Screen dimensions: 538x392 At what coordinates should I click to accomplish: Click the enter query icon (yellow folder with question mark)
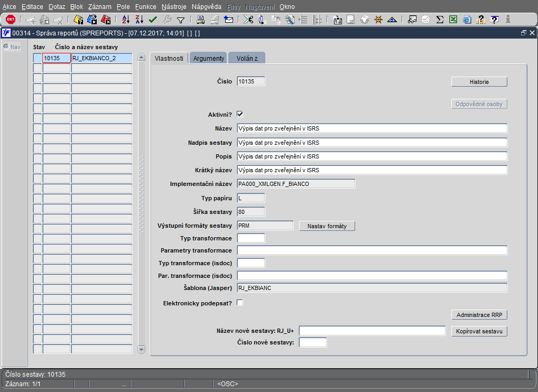tap(78, 20)
